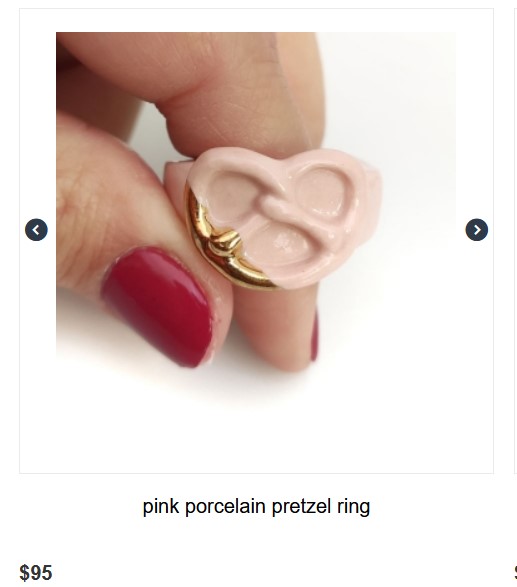Open the pink pretzel ring photo

tap(256, 219)
